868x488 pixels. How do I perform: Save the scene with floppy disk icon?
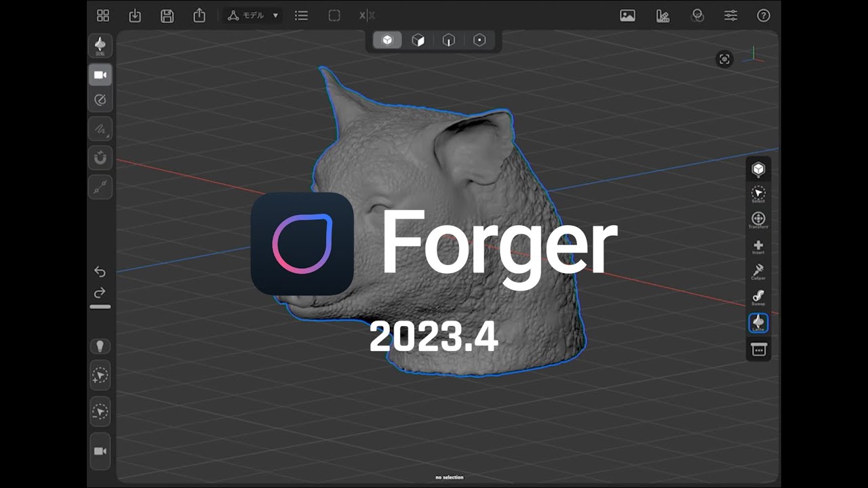click(x=167, y=16)
